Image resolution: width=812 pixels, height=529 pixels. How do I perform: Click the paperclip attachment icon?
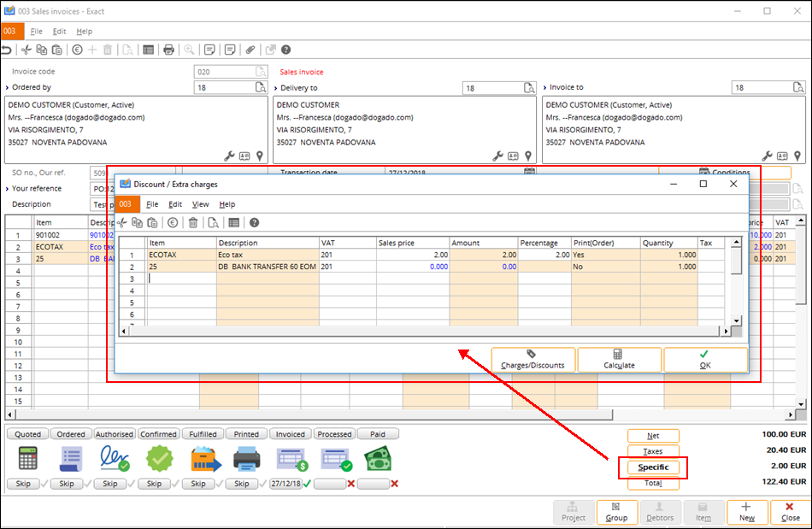pos(250,50)
